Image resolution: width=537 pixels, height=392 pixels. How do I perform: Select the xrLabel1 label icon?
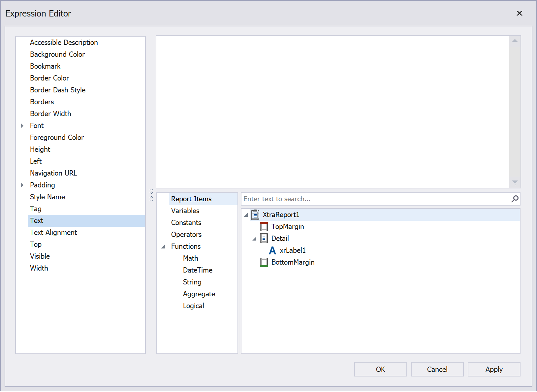pos(272,250)
